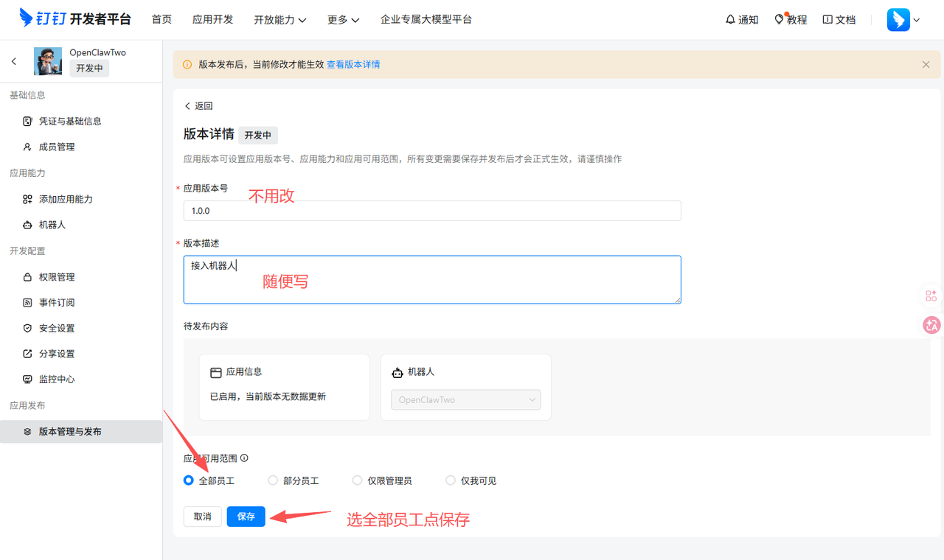Expand the 更多 dropdown menu
Screen dimensions: 944x560
point(343,20)
